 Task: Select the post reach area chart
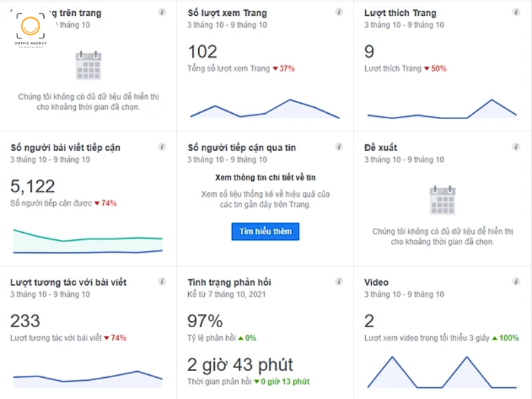88,242
